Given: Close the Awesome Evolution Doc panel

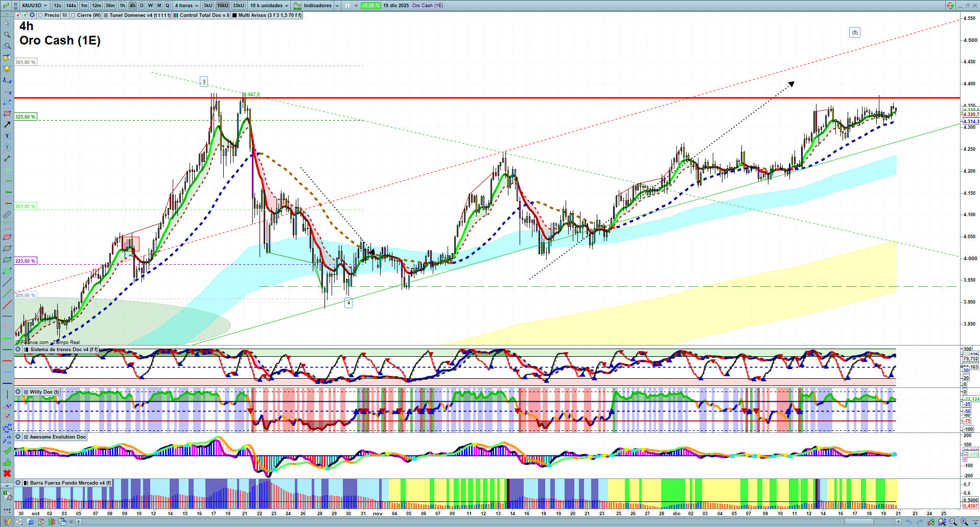Looking at the screenshot, I should 18,437.
